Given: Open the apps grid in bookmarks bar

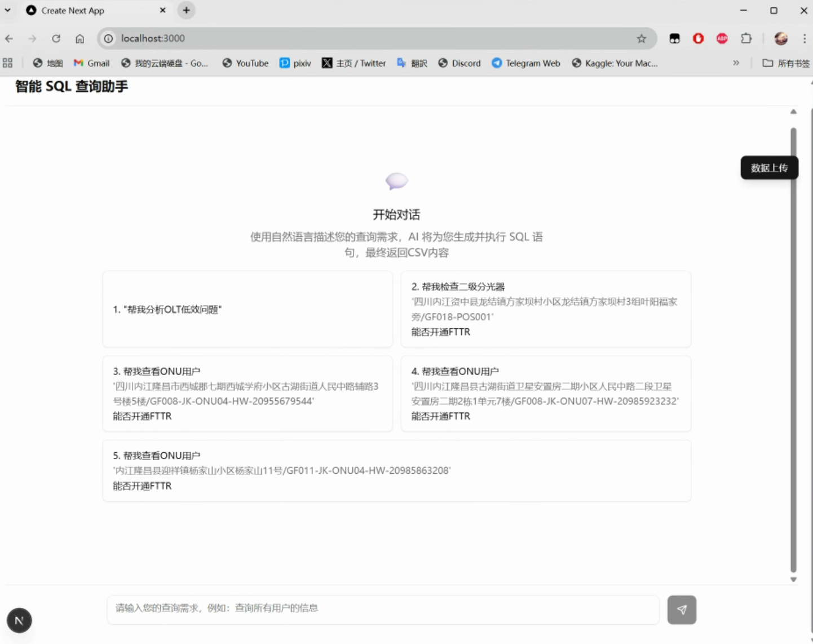Looking at the screenshot, I should tap(8, 63).
